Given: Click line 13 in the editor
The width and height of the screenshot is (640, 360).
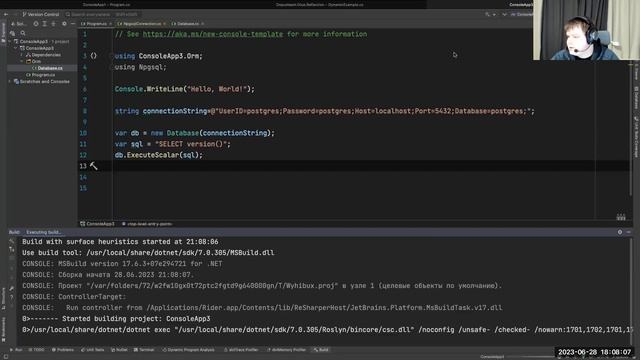Looking at the screenshot, I should point(354,166).
